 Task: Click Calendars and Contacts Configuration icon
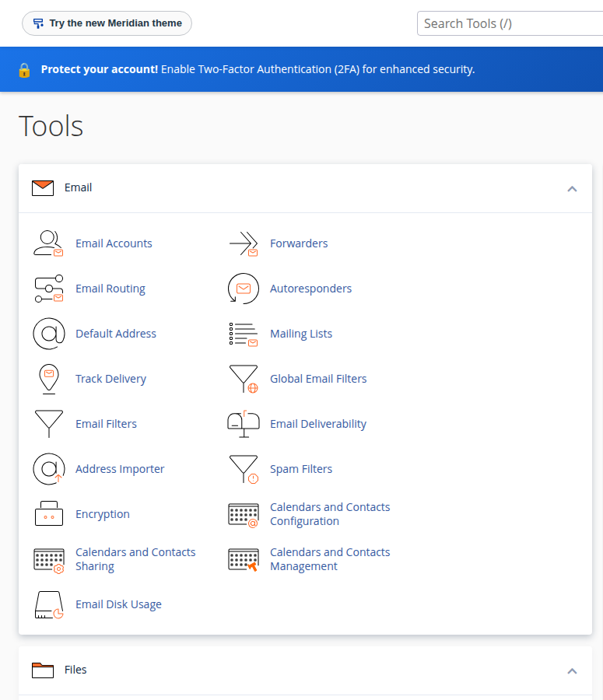point(244,515)
